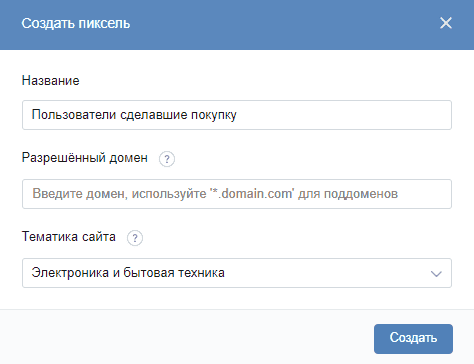
Task: Show help tooltip for Тематика сайта
Action: (x=135, y=238)
